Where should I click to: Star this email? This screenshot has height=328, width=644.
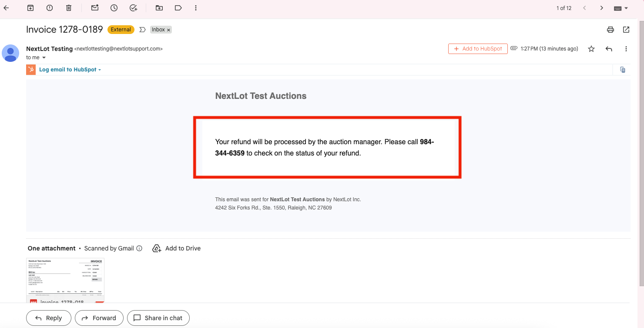[591, 49]
